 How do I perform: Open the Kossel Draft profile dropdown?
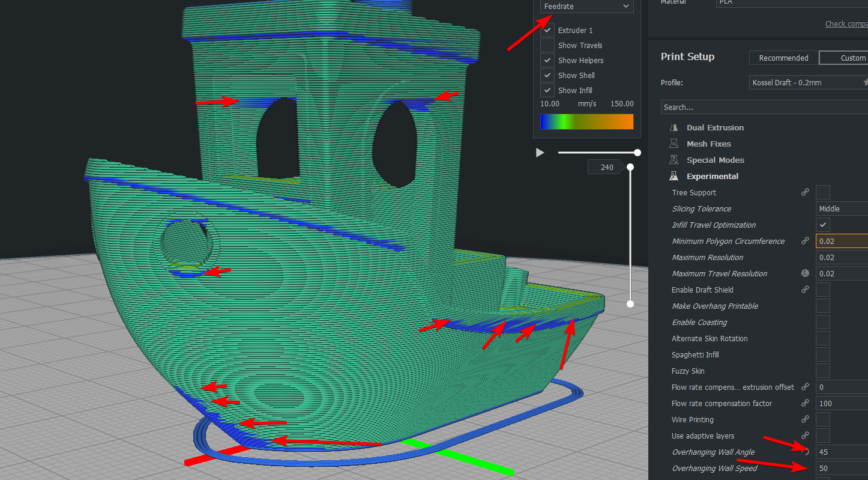click(809, 82)
